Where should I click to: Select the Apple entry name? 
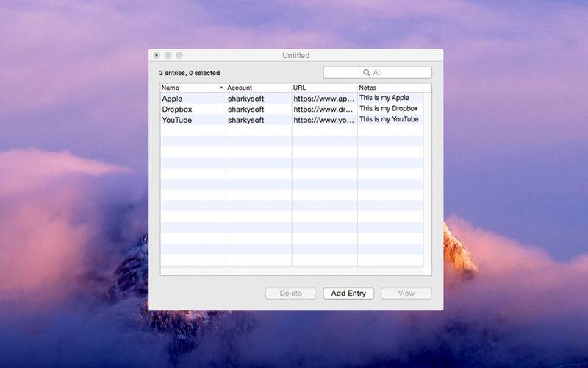click(x=172, y=99)
